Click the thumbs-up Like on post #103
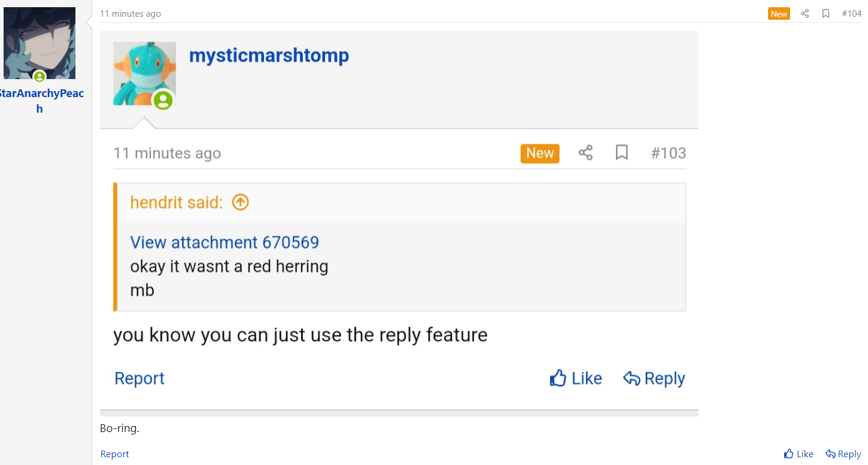Image resolution: width=868 pixels, height=465 pixels. click(x=576, y=378)
